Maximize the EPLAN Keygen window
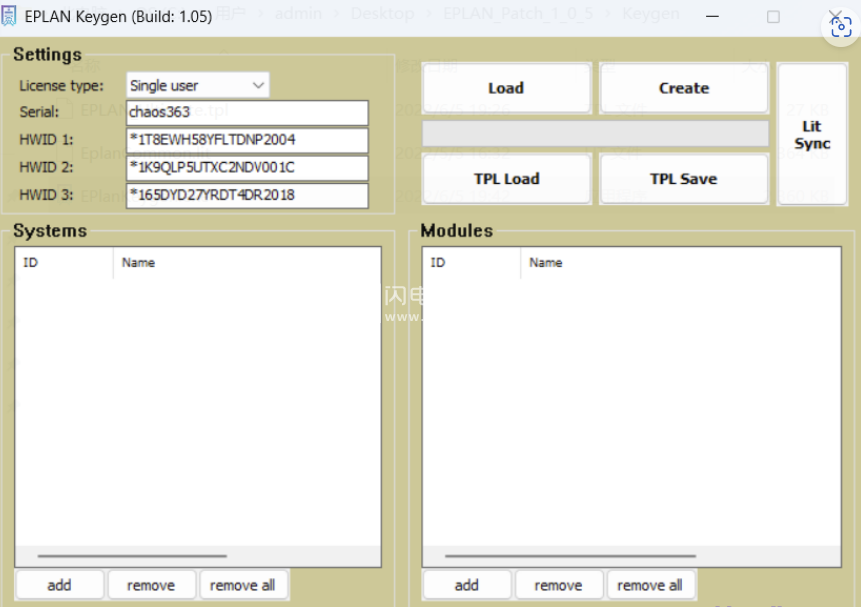This screenshot has width=861, height=607. tap(773, 17)
